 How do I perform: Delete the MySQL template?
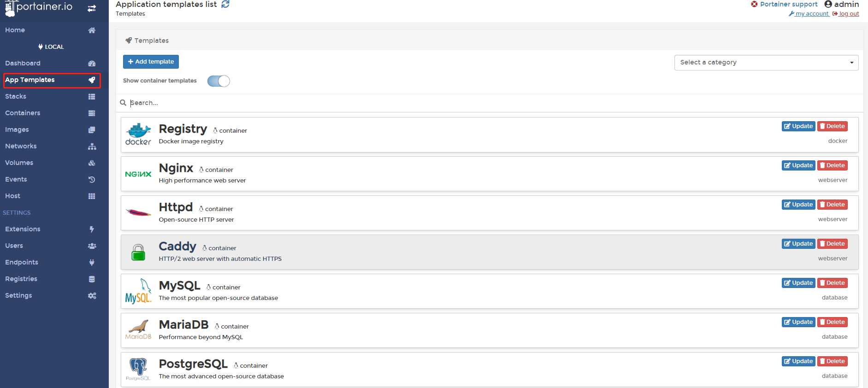pyautogui.click(x=833, y=283)
